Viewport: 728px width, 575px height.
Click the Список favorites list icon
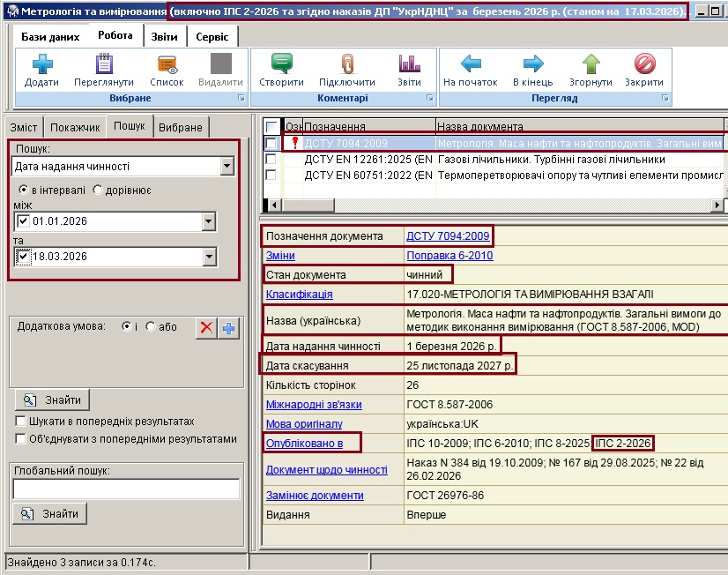coord(167,65)
